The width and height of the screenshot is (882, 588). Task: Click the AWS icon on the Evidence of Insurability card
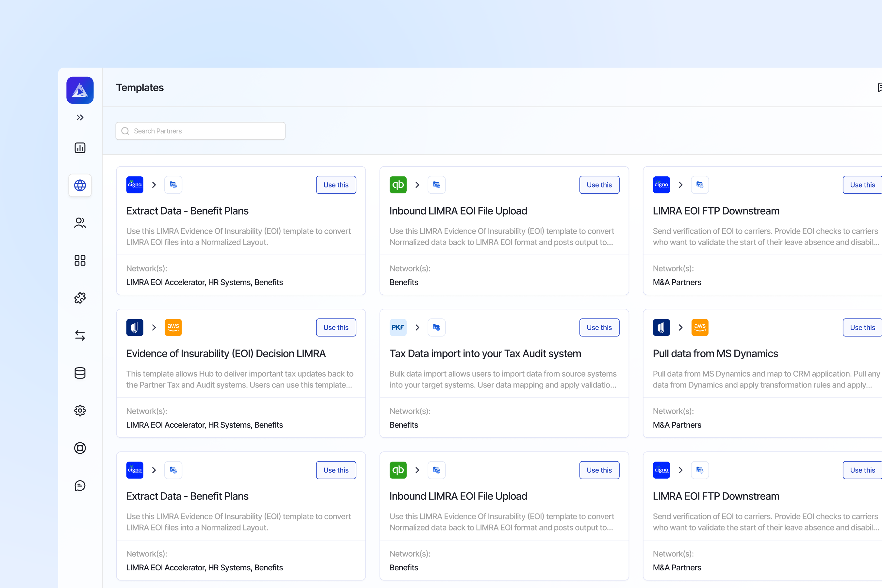(x=173, y=327)
